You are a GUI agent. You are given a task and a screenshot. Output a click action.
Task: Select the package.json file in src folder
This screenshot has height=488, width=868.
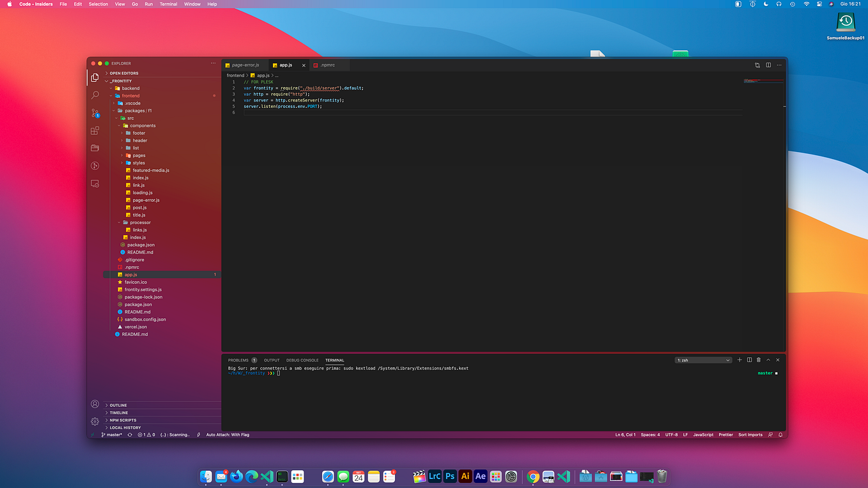[x=141, y=245]
